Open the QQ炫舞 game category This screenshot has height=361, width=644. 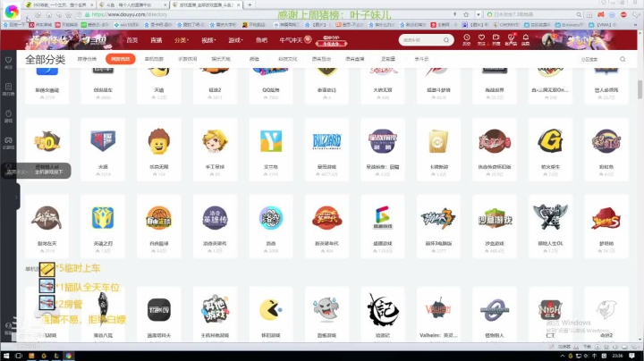point(271,85)
